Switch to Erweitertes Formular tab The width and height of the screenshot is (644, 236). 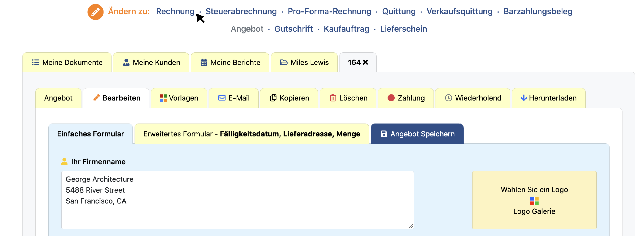coord(252,134)
